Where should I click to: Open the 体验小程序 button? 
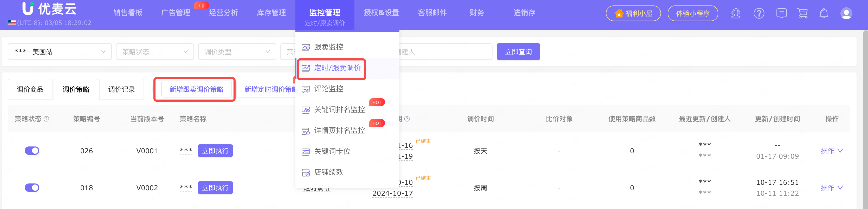693,14
